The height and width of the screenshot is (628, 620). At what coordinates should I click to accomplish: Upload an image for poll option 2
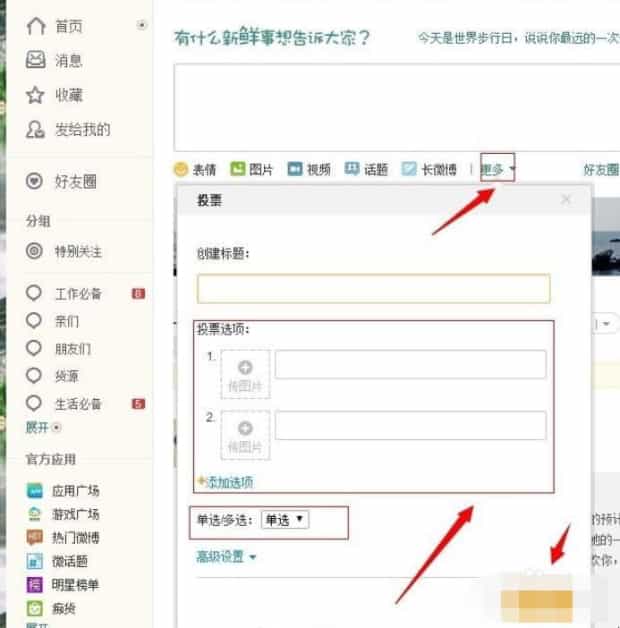[245, 434]
